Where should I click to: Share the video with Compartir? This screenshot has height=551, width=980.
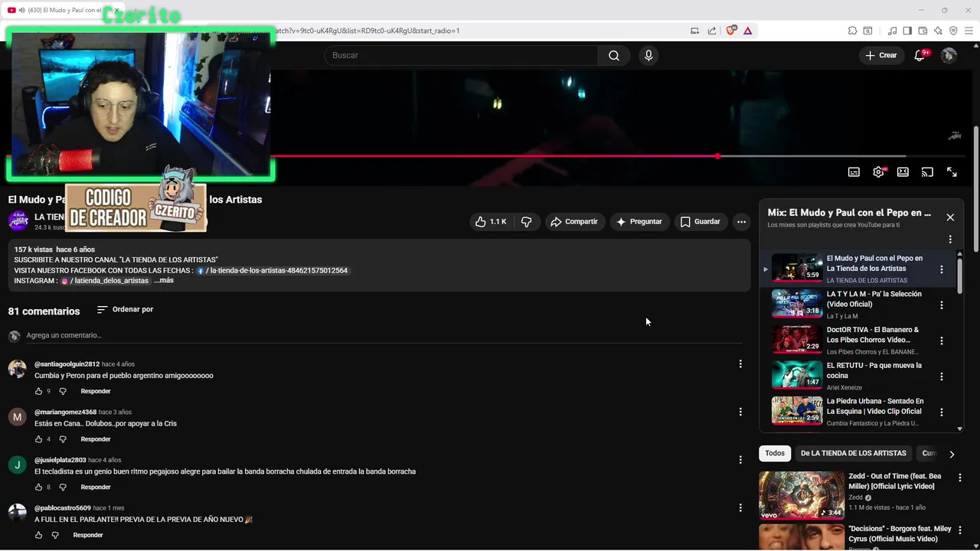(x=573, y=222)
